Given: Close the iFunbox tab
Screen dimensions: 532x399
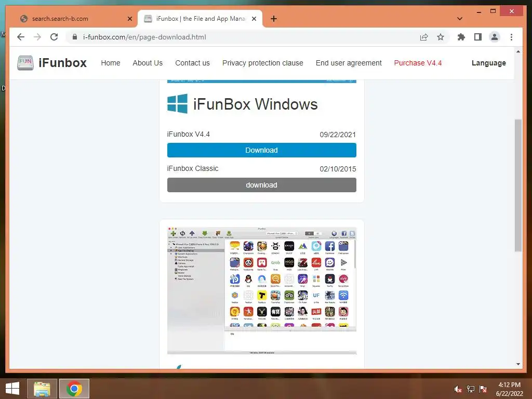Looking at the screenshot, I should (x=254, y=19).
